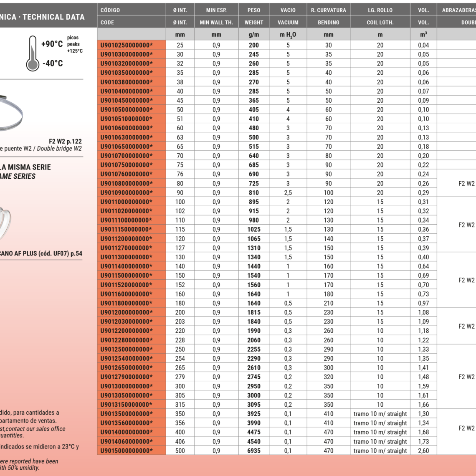
Task: Click the R. CURVATURA column header
Action: pyautogui.click(x=328, y=10)
